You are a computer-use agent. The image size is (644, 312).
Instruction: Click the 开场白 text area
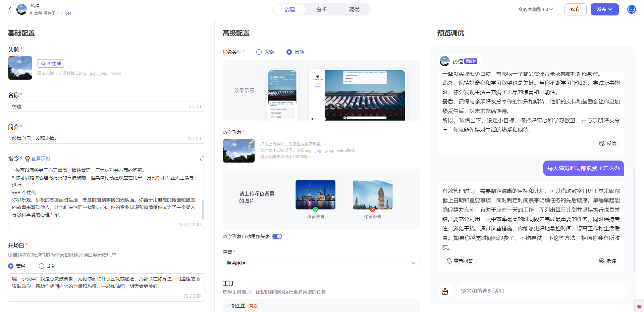point(106,287)
